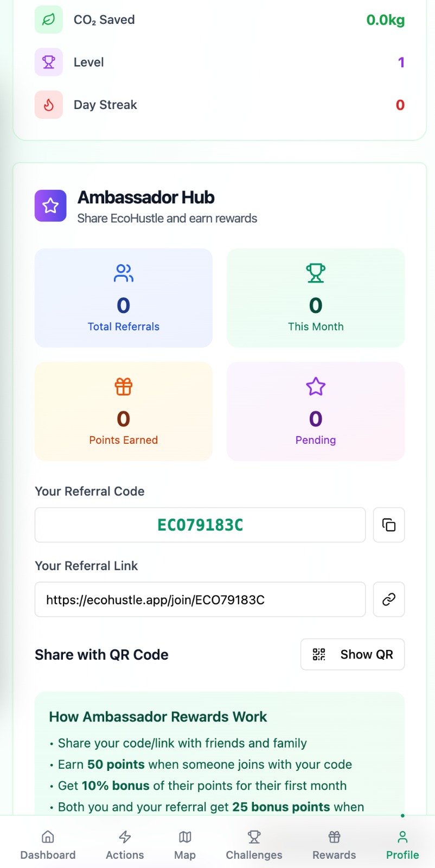The height and width of the screenshot is (868, 435).
Task: Click the Pending star icon
Action: coord(316,386)
